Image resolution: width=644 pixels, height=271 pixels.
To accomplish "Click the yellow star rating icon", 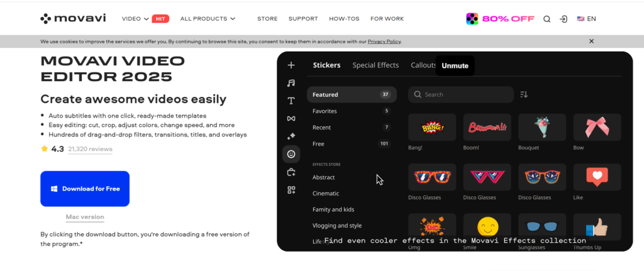I will coord(45,148).
